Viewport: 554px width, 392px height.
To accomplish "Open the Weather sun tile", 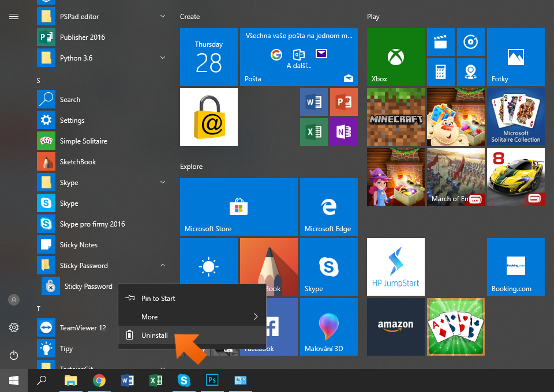I will click(x=209, y=261).
